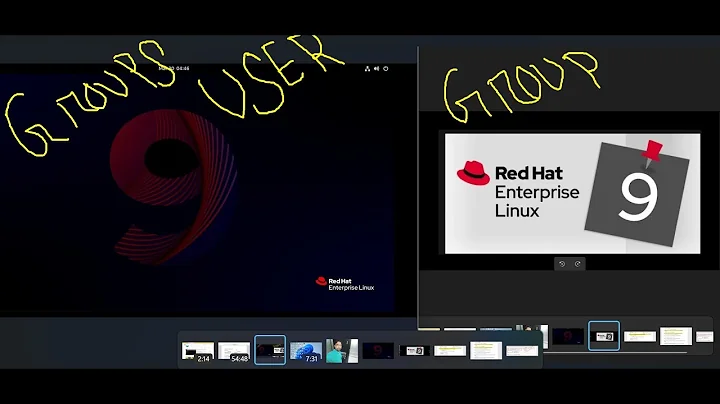Click the highlighted dark thumbnail in the front strip
The height and width of the screenshot is (404, 720).
click(x=270, y=350)
